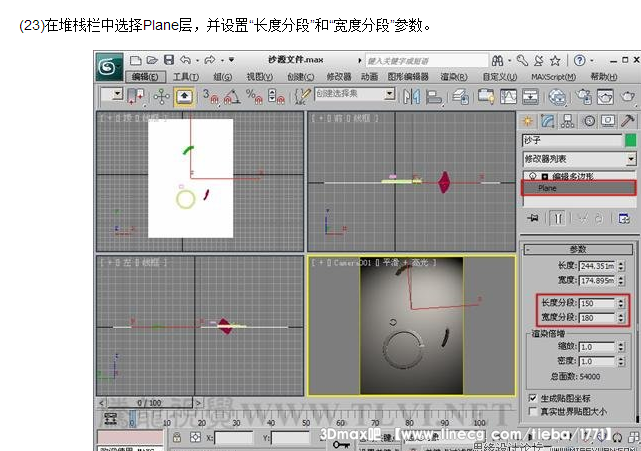Switch to the Utilities hammer tab
The height and width of the screenshot is (451, 641).
[x=628, y=121]
